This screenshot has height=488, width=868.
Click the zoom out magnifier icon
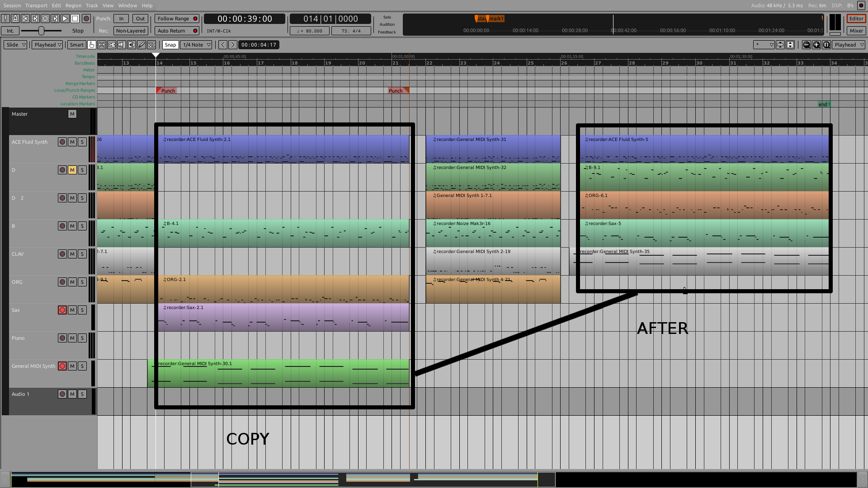(x=806, y=45)
